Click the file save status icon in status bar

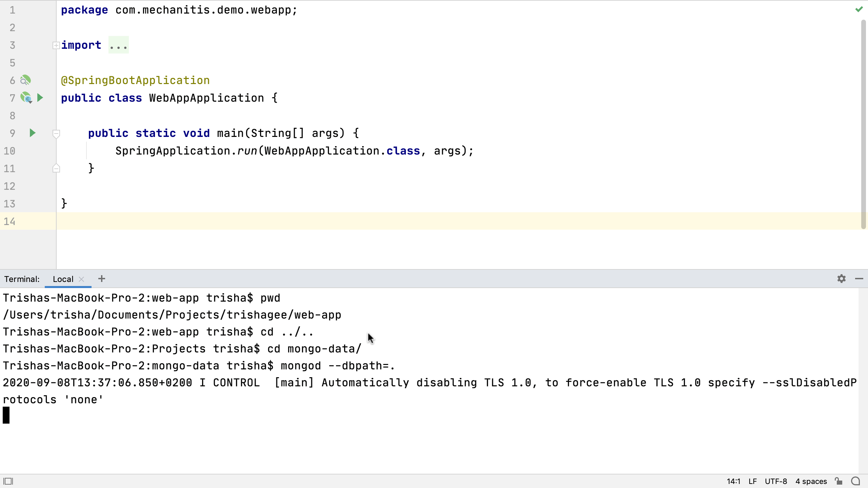pos(839,482)
